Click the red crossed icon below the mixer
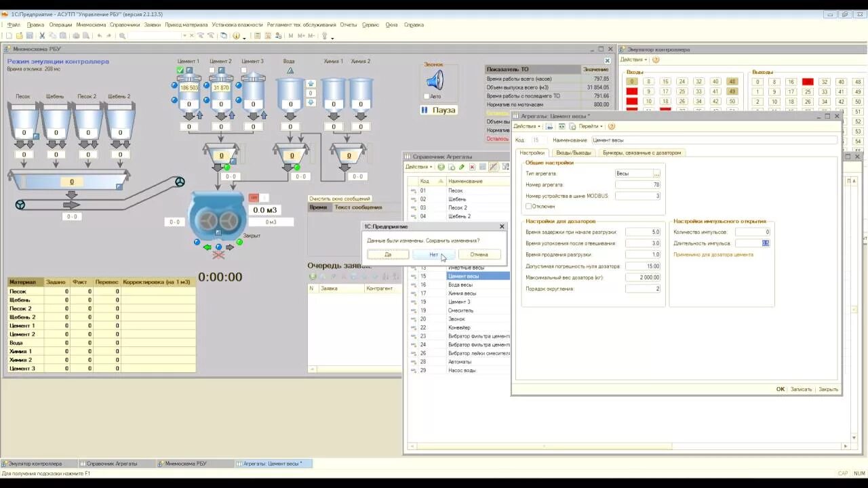Image resolution: width=868 pixels, height=488 pixels. pyautogui.click(x=218, y=256)
